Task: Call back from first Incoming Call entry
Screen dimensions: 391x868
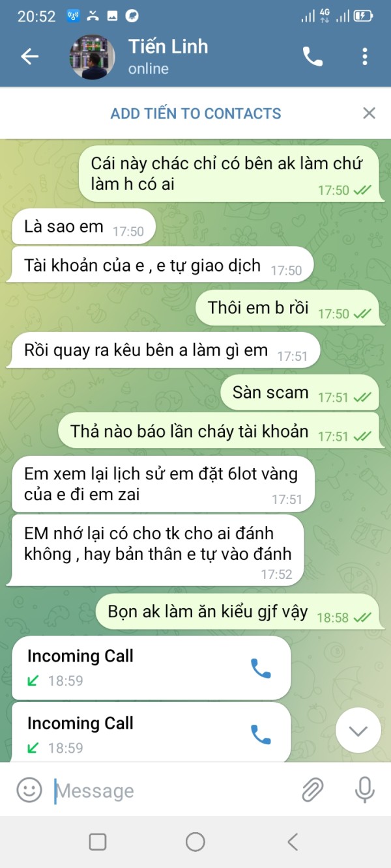Action: pyautogui.click(x=261, y=668)
